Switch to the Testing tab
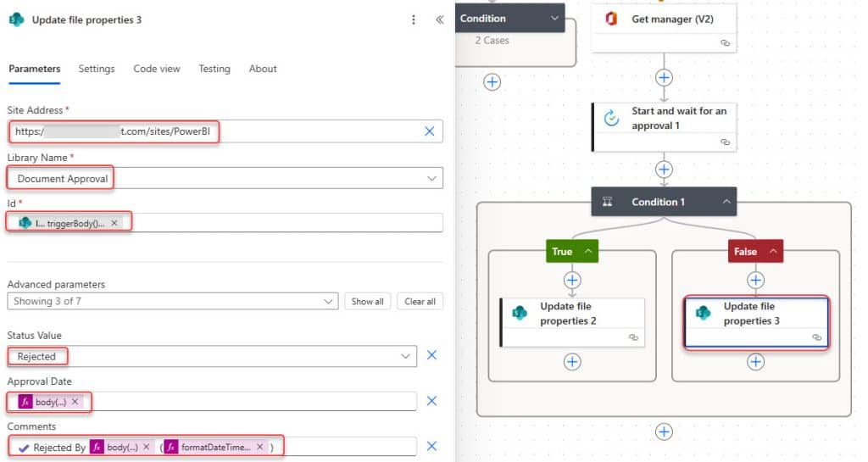The image size is (868, 462). tap(214, 69)
